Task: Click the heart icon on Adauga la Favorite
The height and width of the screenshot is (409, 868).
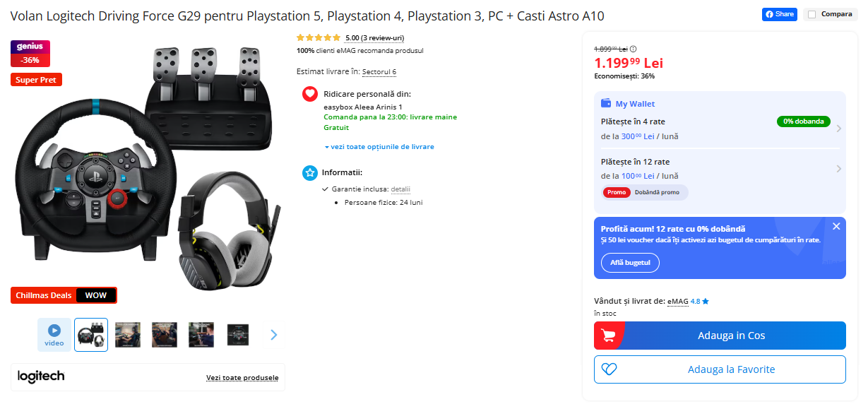Action: [609, 369]
